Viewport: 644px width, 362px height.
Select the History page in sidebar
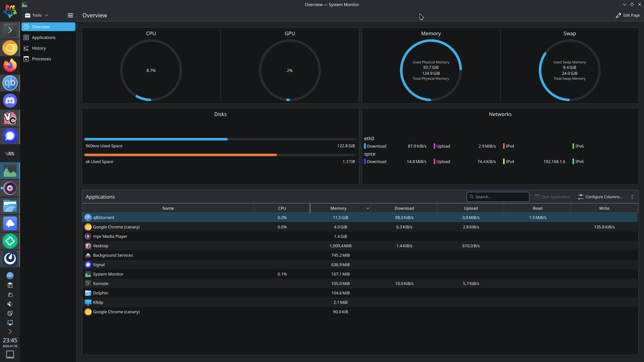[x=39, y=48]
